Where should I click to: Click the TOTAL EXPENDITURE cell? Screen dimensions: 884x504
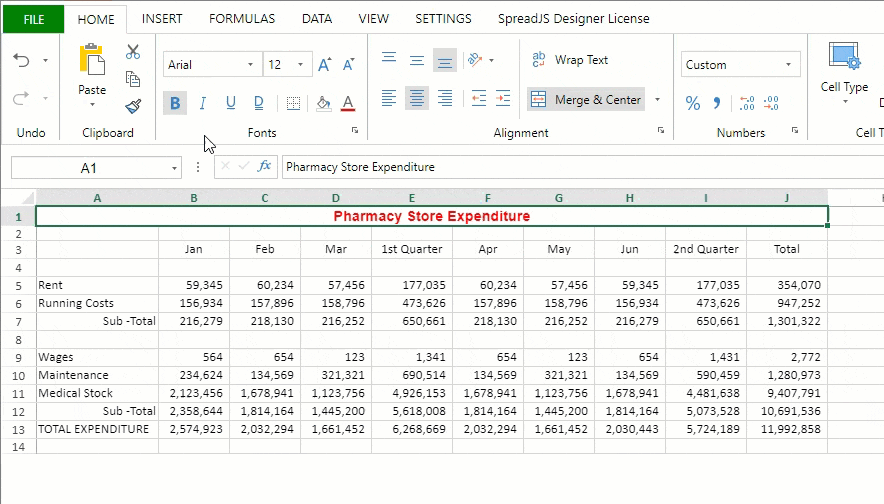97,429
